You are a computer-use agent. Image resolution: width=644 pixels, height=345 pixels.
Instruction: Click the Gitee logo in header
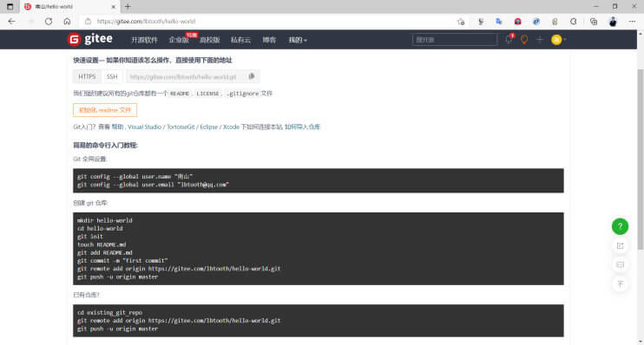pyautogui.click(x=90, y=39)
